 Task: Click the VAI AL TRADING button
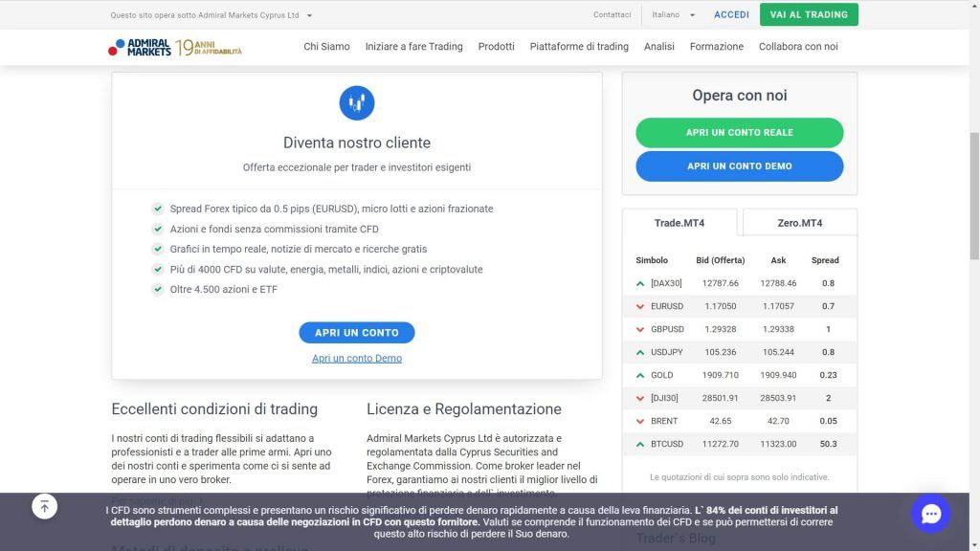[x=809, y=15]
